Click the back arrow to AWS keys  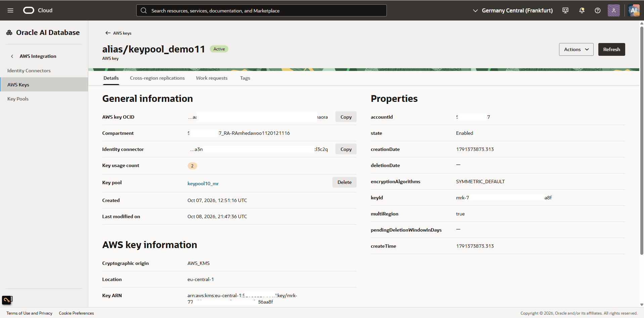(x=108, y=33)
